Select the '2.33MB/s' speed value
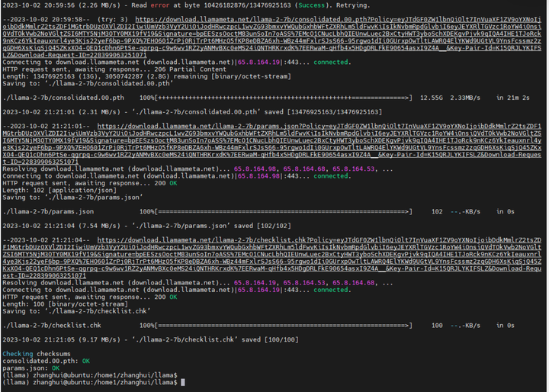Screen dimensions: 549x392 pos(465,98)
